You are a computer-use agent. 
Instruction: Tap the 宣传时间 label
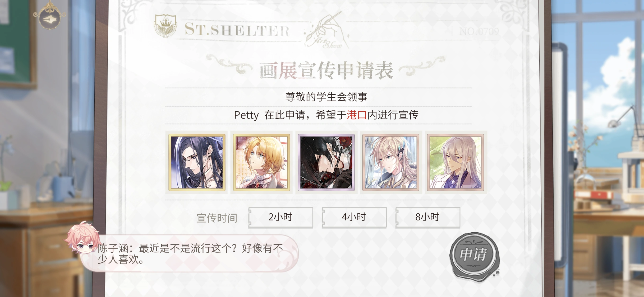coord(217,218)
